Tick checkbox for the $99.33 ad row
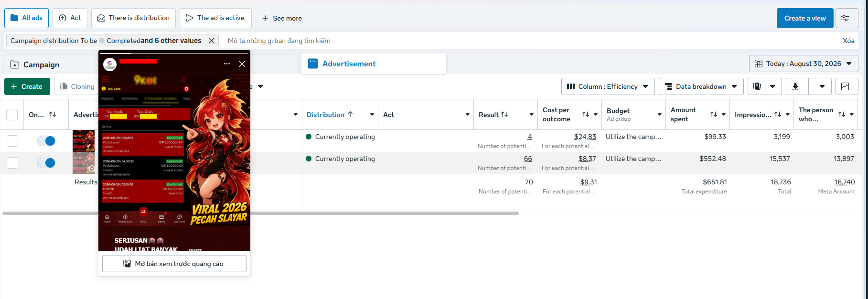 pyautogui.click(x=12, y=141)
